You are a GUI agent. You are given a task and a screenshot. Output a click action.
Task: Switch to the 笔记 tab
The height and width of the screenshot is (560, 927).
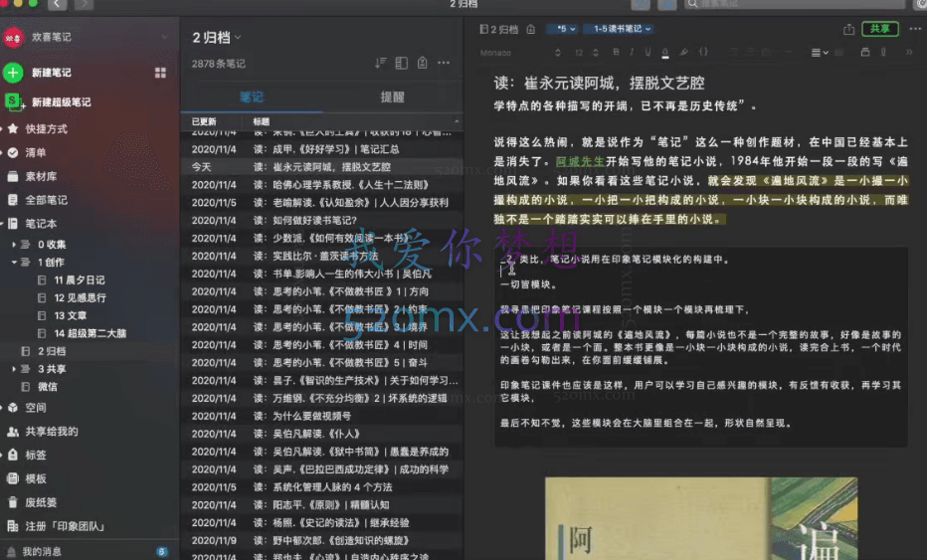[x=252, y=96]
